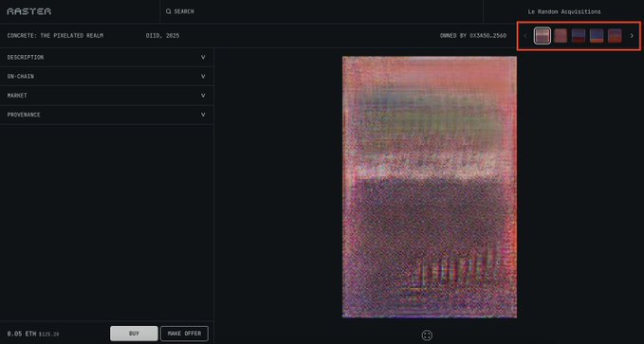This screenshot has width=644, height=344.
Task: Focus the SEARCH input field
Action: pyautogui.click(x=322, y=11)
